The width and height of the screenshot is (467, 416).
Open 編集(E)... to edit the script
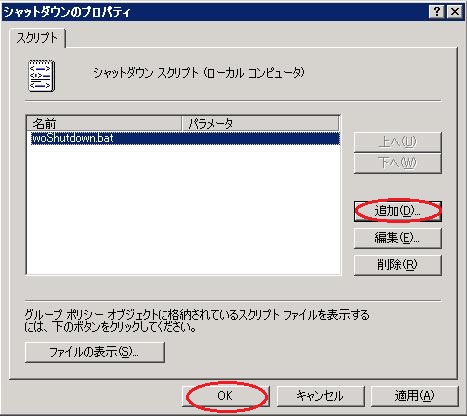coord(398,238)
